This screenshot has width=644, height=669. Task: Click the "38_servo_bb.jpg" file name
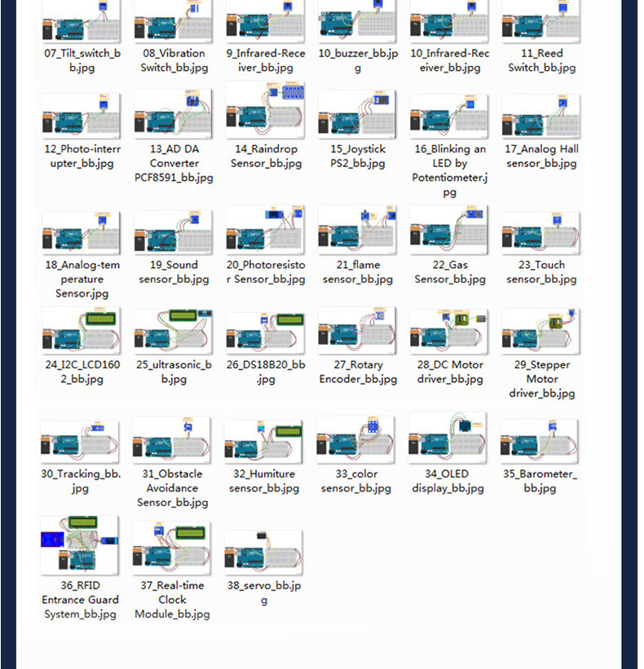pos(264,592)
